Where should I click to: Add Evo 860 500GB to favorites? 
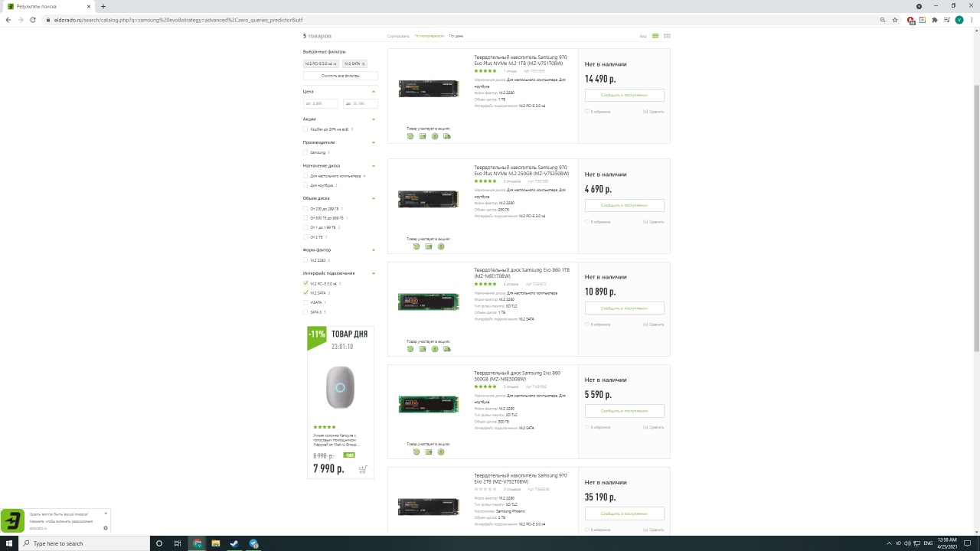point(598,427)
